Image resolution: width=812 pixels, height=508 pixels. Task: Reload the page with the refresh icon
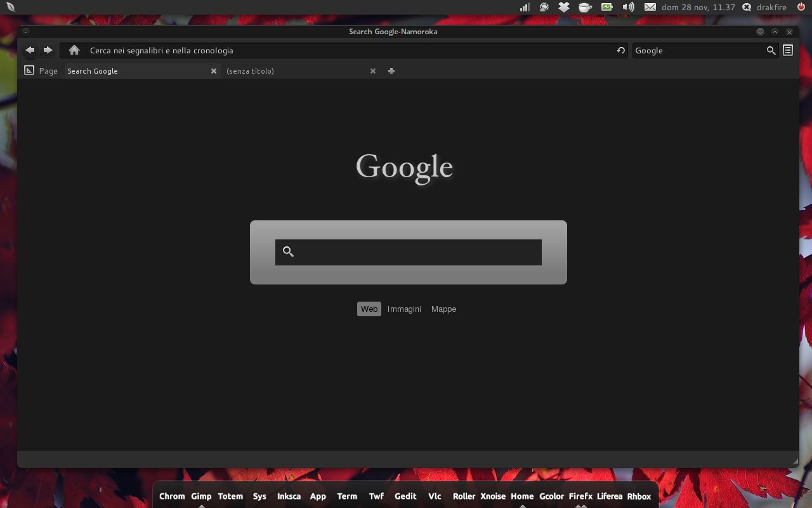tap(621, 51)
